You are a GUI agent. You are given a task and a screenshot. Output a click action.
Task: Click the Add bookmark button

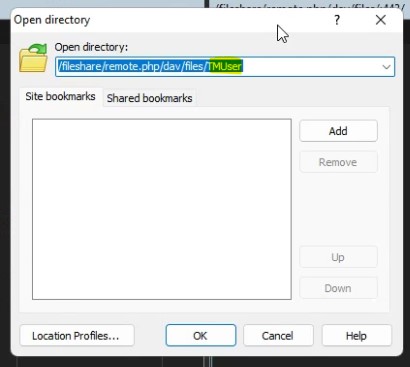click(x=338, y=131)
